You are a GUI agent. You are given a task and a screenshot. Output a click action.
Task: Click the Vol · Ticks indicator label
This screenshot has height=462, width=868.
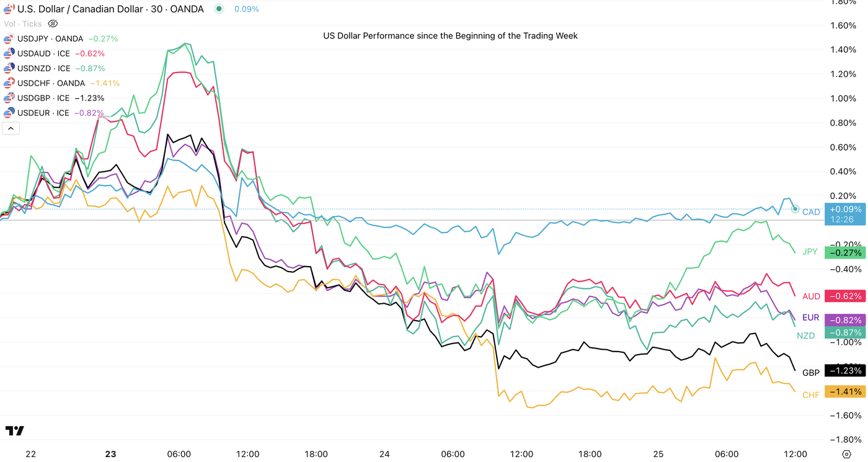click(23, 24)
